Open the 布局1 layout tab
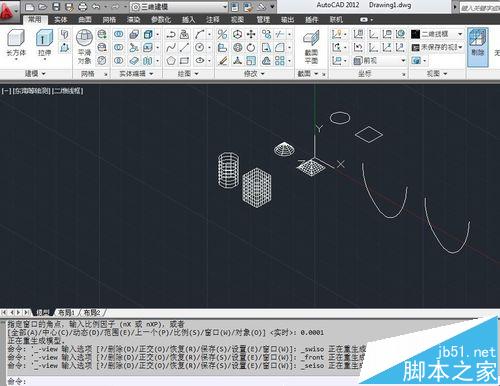The image size is (500, 386). coord(66,312)
